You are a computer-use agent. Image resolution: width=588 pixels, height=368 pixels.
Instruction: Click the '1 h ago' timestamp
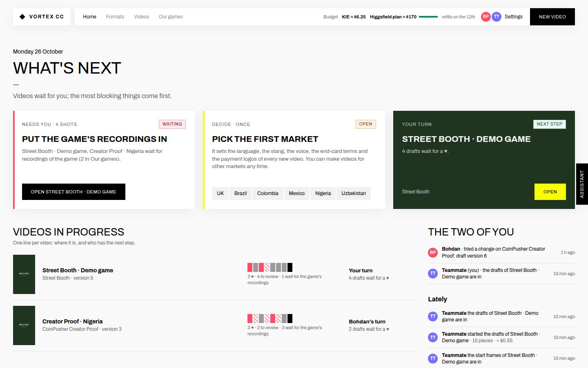[x=568, y=252]
